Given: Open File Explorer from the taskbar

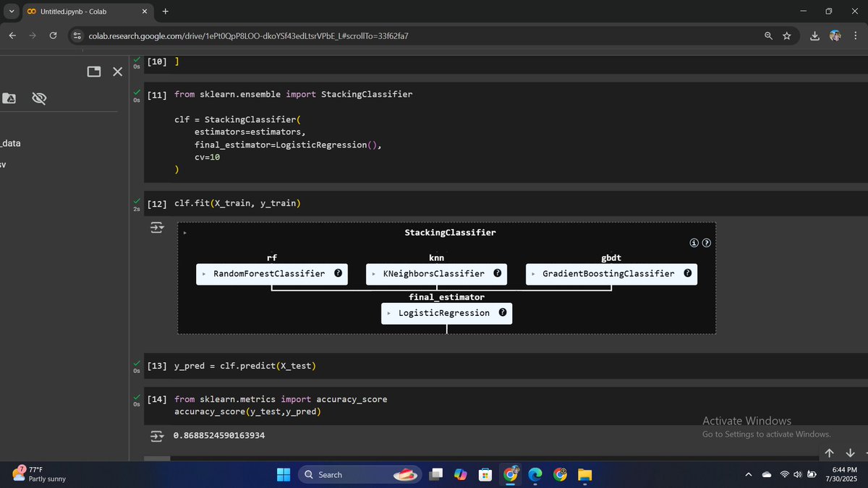Looking at the screenshot, I should point(584,475).
